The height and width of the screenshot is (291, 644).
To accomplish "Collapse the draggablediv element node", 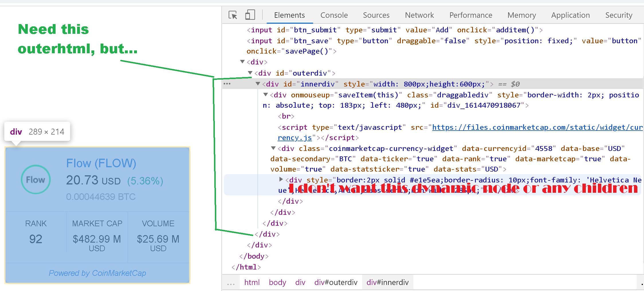I will pos(265,95).
